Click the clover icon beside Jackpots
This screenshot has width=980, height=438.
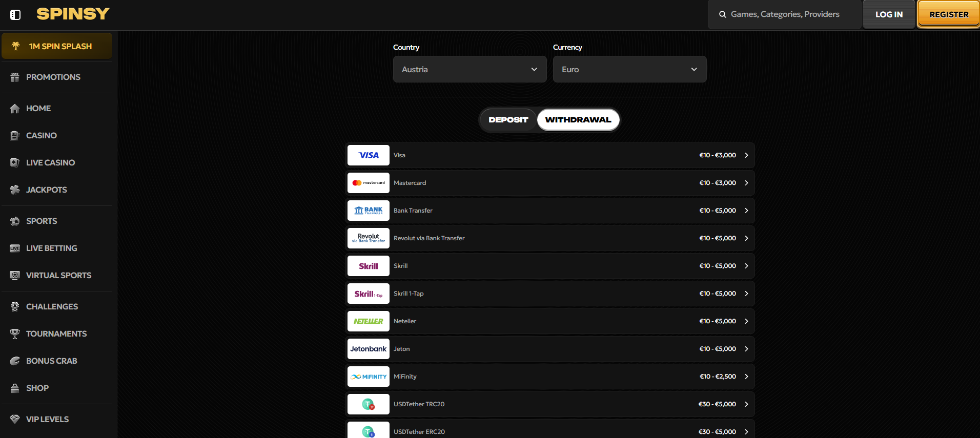coord(15,190)
